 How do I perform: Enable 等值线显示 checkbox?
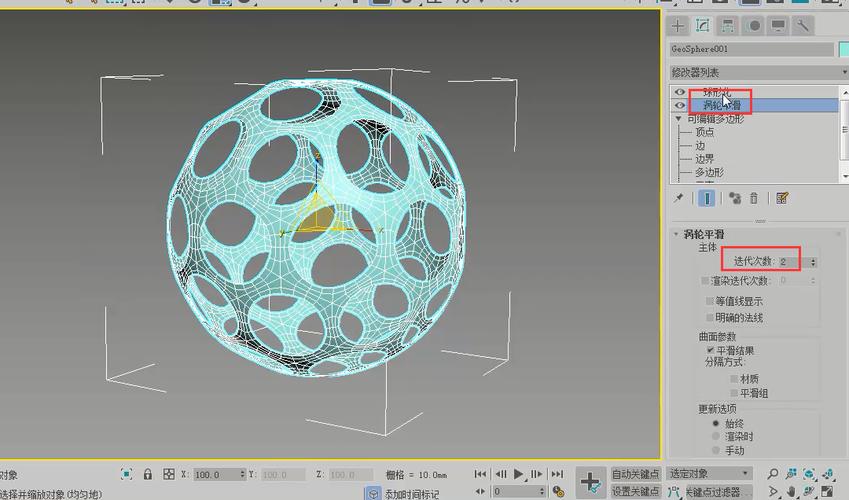pyautogui.click(x=710, y=301)
